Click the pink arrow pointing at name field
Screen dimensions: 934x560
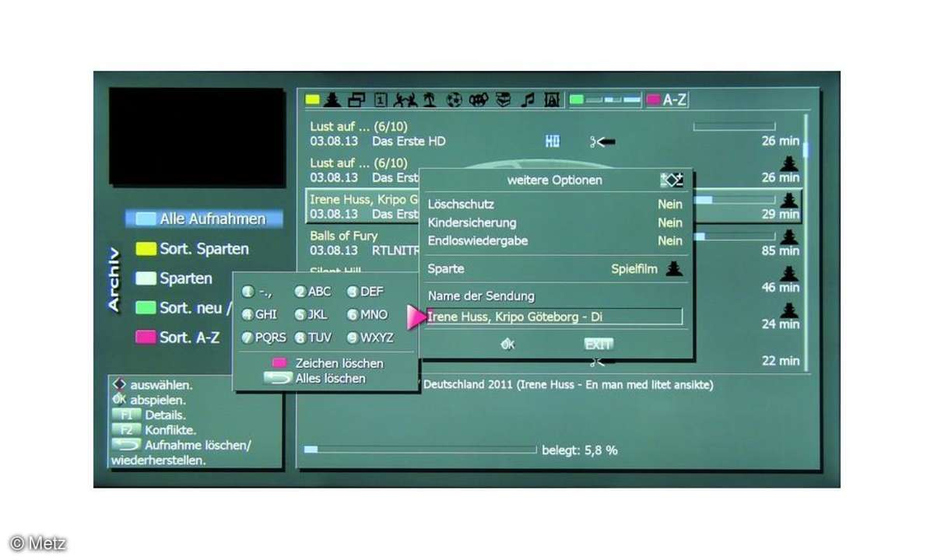click(x=416, y=317)
